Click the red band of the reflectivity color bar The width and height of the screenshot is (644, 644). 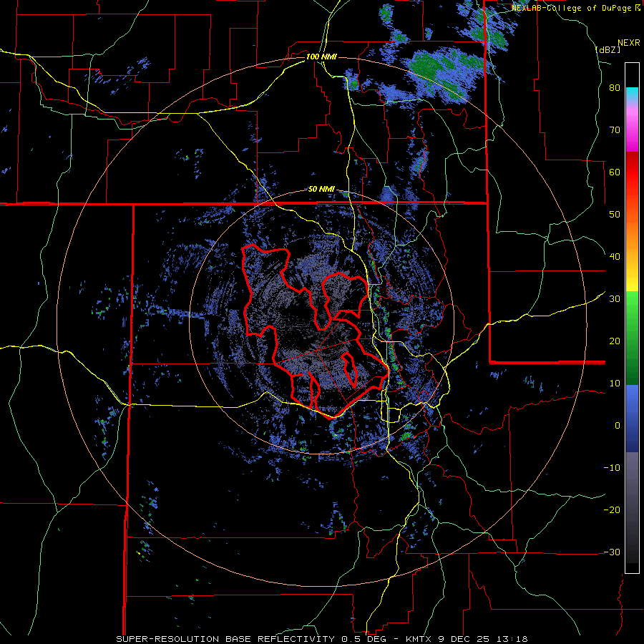632,172
